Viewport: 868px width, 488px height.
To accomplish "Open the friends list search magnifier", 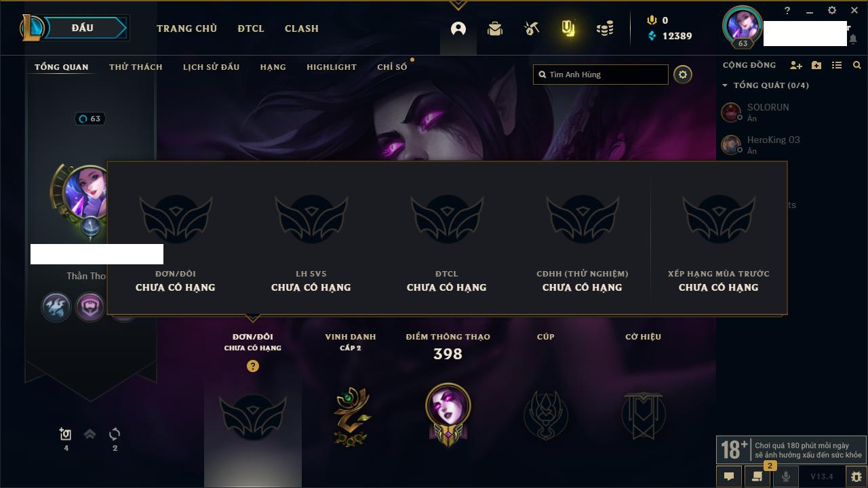I will [x=857, y=65].
